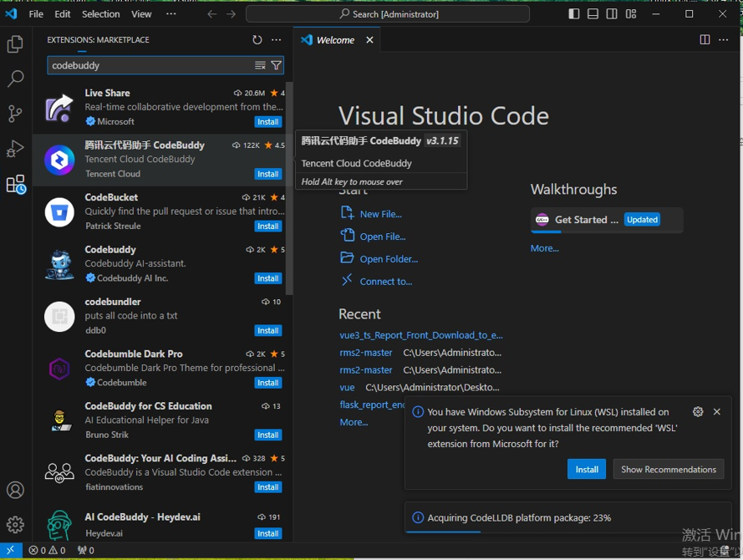Screen dimensions: 743x560
Task: Open the View menu
Action: pos(141,14)
